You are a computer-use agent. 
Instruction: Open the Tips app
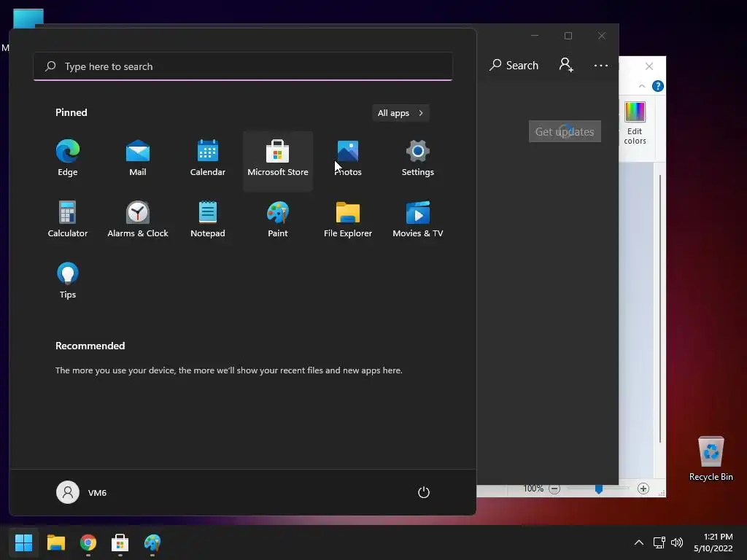click(x=68, y=281)
